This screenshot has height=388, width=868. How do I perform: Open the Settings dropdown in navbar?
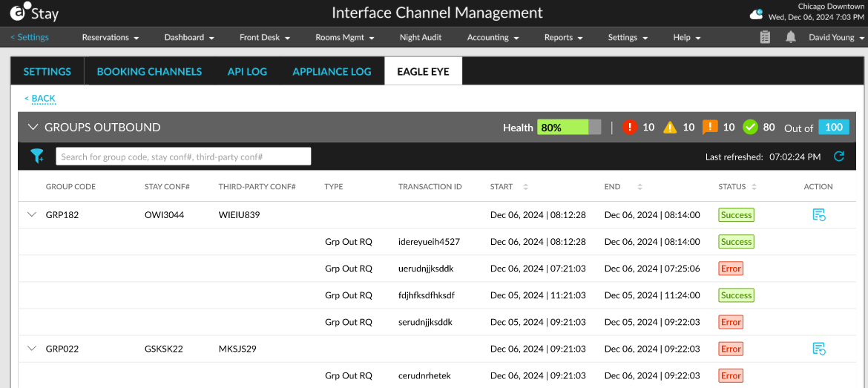click(628, 38)
